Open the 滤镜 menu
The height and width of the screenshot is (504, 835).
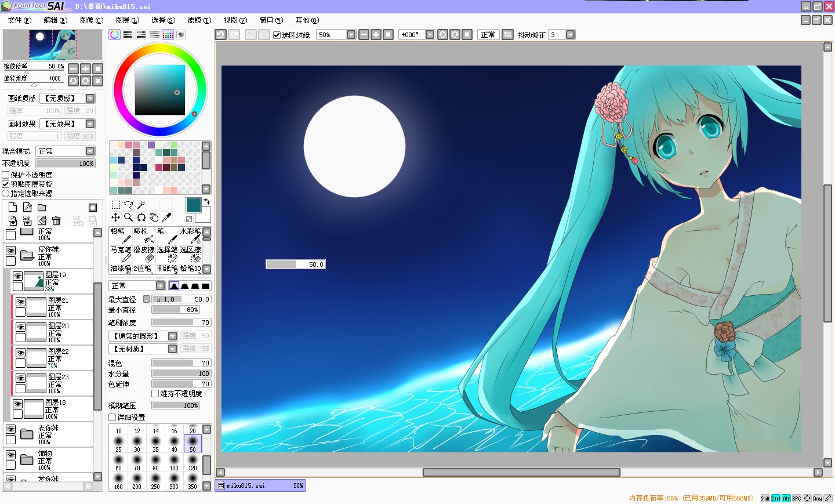click(199, 20)
